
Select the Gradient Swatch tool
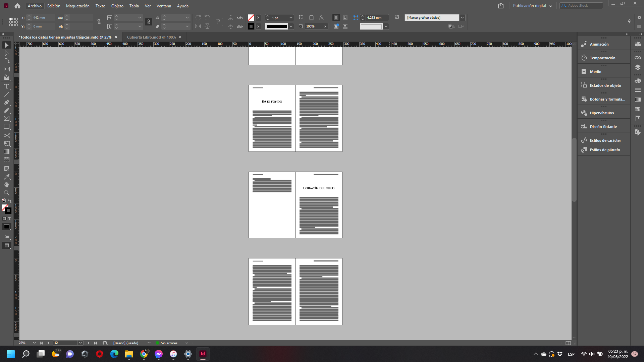coord(7,152)
